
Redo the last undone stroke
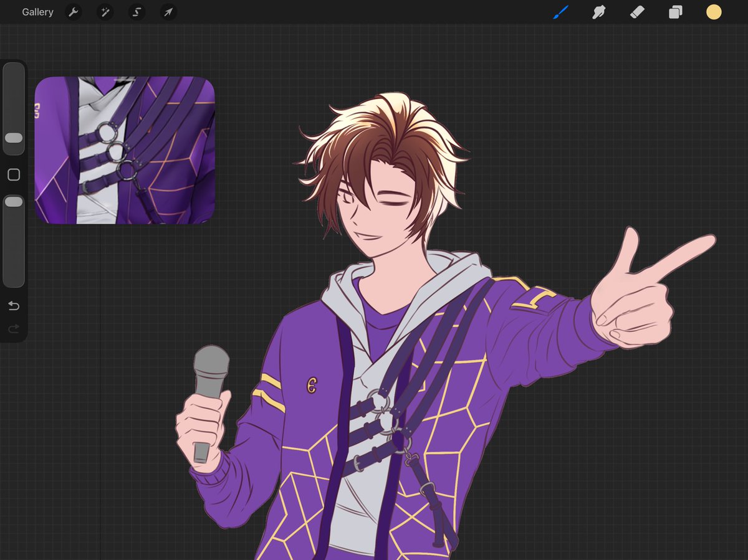click(x=14, y=328)
